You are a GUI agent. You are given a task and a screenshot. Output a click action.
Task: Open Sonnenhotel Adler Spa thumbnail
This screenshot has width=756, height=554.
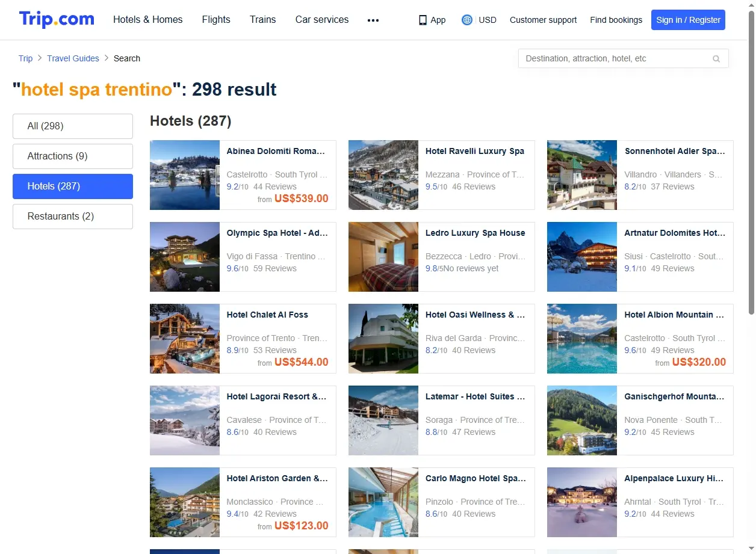(582, 175)
